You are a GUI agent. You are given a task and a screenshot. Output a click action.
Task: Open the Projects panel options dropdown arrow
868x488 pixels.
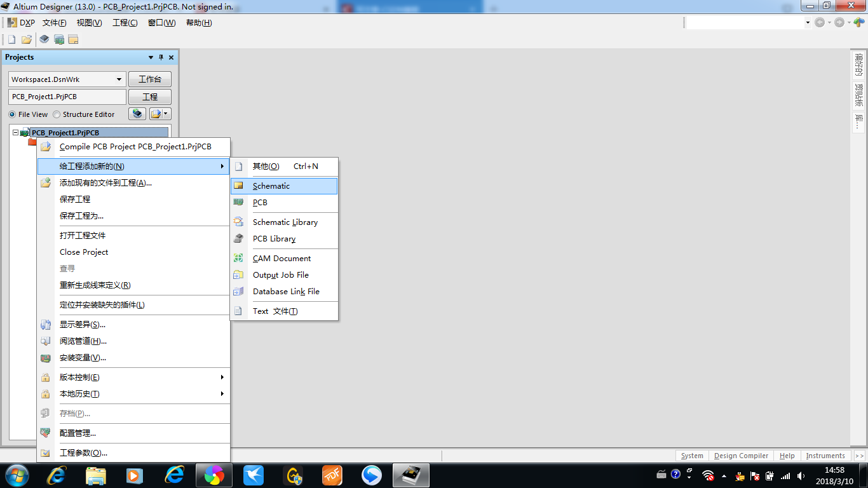(x=151, y=57)
